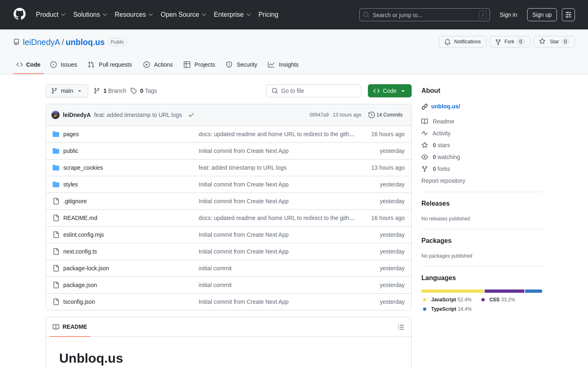The height and width of the screenshot is (368, 588).
Task: Open JavaScript 52.4% language link
Action: [x=448, y=300]
